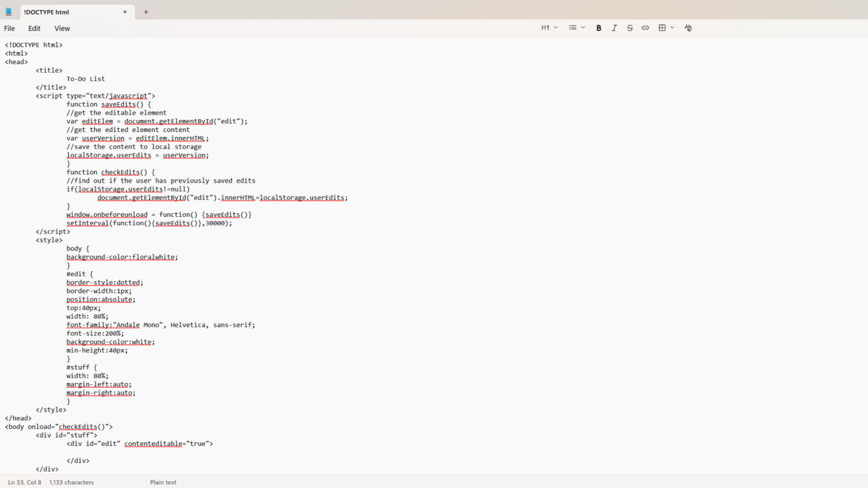Click the if(localStorage.userEdits!=null) line
This screenshot has height=488, width=868.
pos(128,189)
